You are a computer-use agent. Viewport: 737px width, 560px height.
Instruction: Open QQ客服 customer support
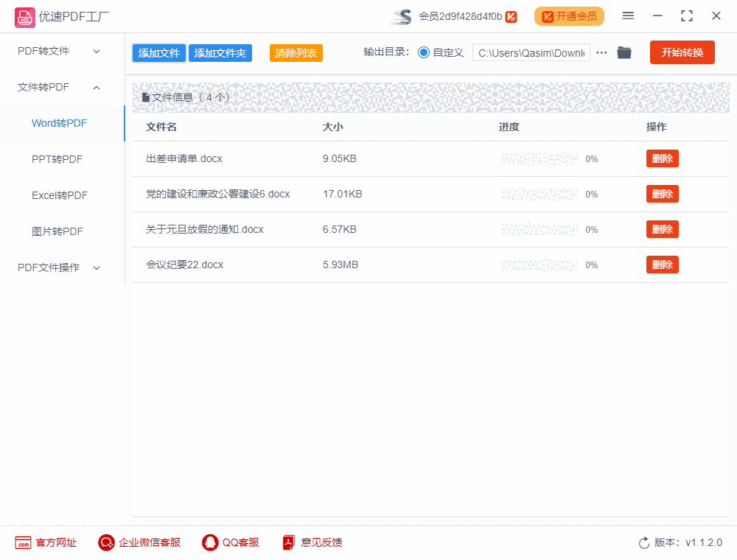(231, 542)
